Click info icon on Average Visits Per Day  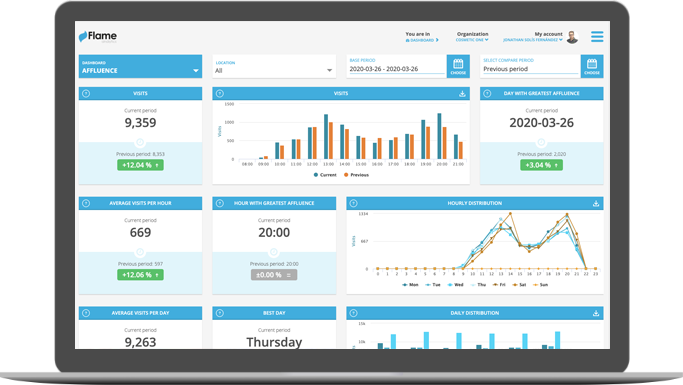[86, 313]
